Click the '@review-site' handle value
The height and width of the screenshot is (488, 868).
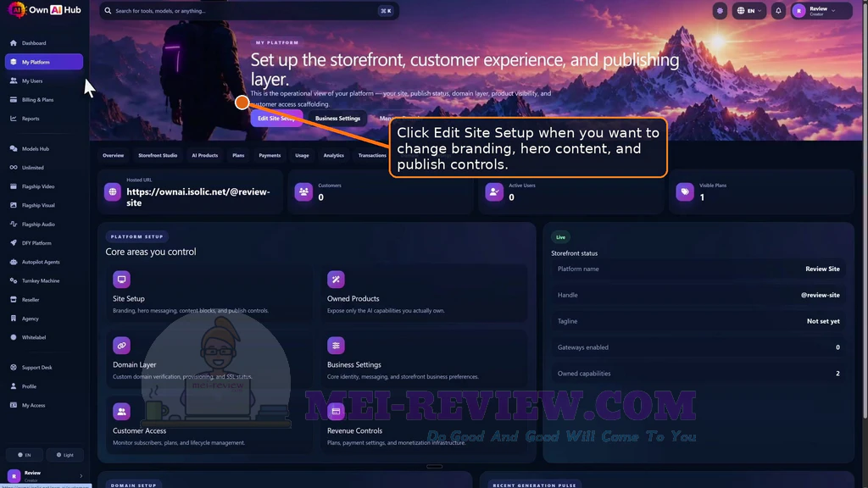pos(820,295)
